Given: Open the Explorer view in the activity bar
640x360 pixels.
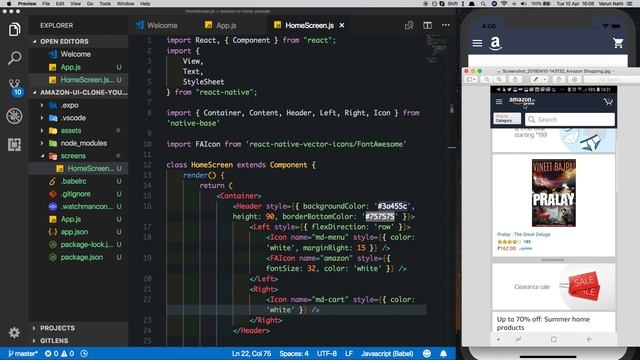Looking at the screenshot, I should click(14, 29).
